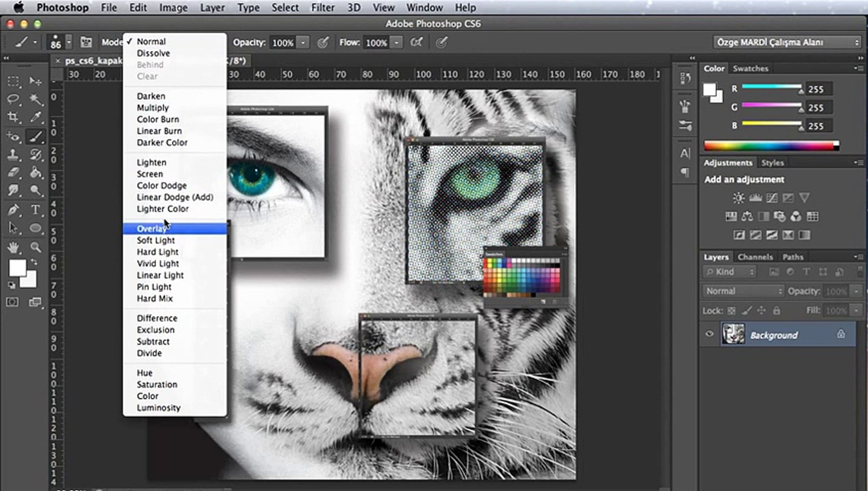
Task: Expand the Opacity value dropdown arrow
Action: click(303, 42)
